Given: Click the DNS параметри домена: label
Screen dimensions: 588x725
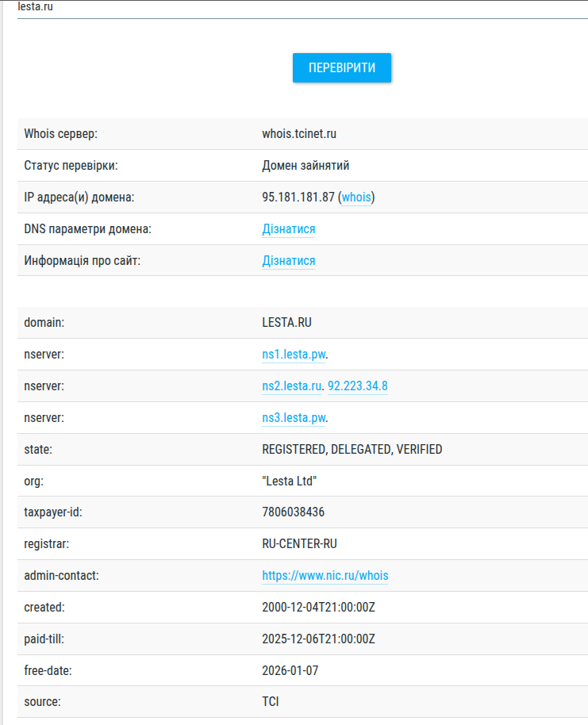Looking at the screenshot, I should click(88, 229).
